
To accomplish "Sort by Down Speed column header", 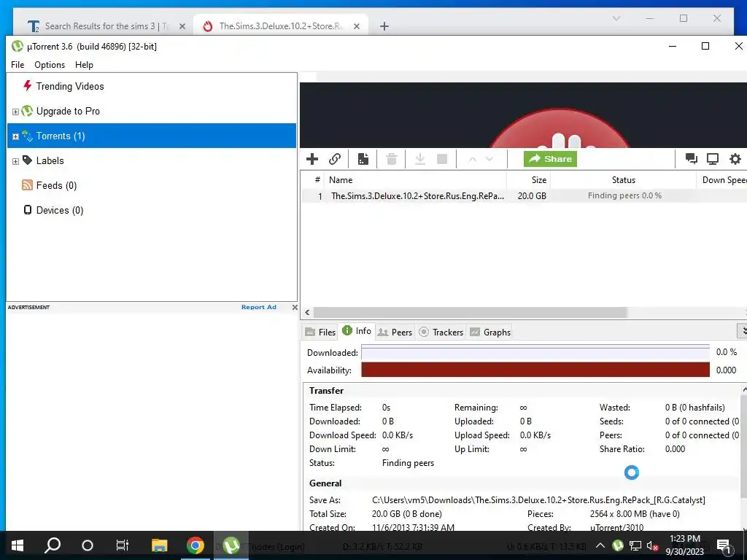I will point(721,180).
